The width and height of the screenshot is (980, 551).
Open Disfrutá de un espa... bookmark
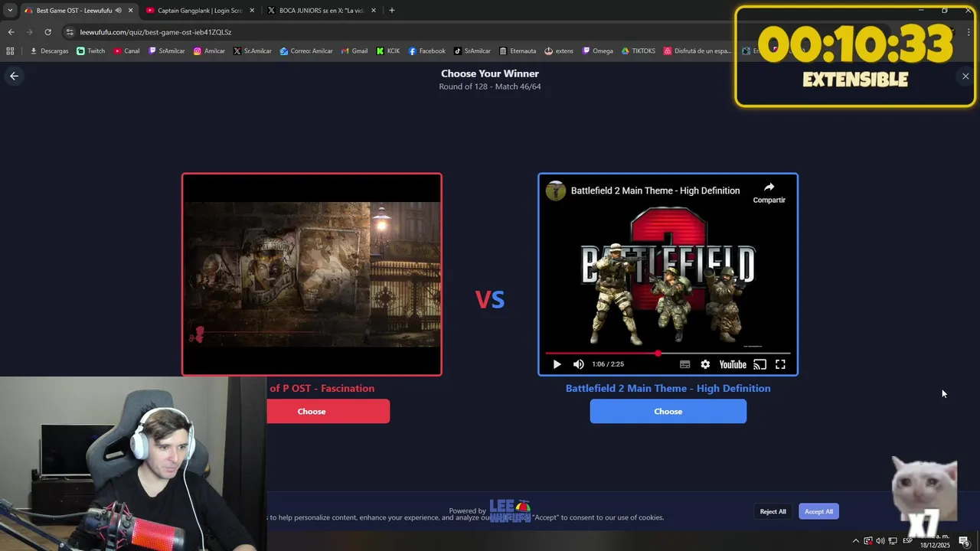click(x=697, y=51)
